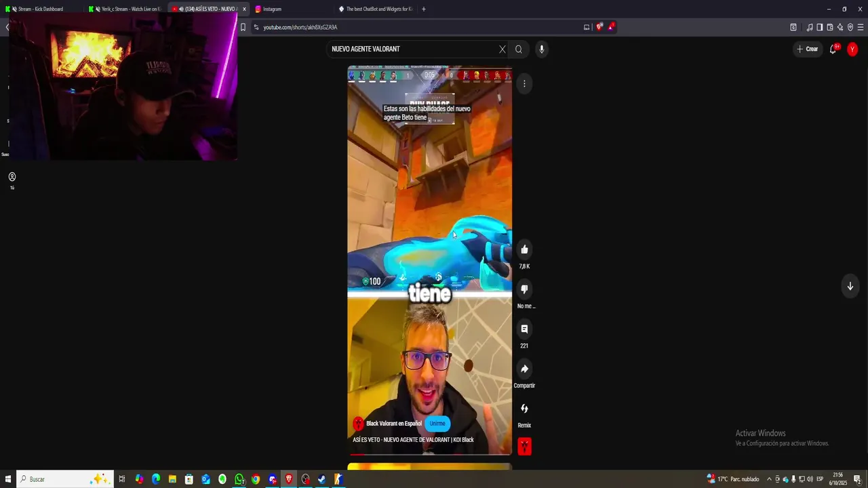Open the Windows notification center

point(858,479)
